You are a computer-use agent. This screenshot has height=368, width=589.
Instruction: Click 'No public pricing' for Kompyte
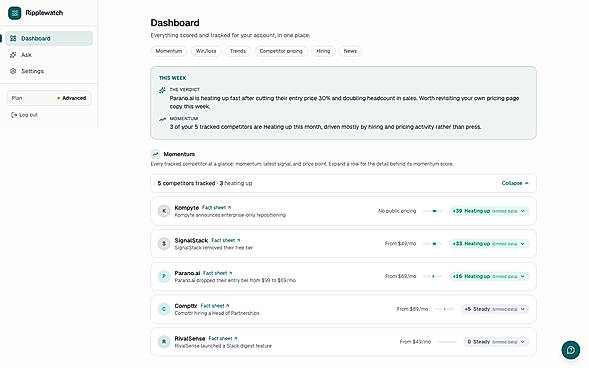tap(397, 211)
